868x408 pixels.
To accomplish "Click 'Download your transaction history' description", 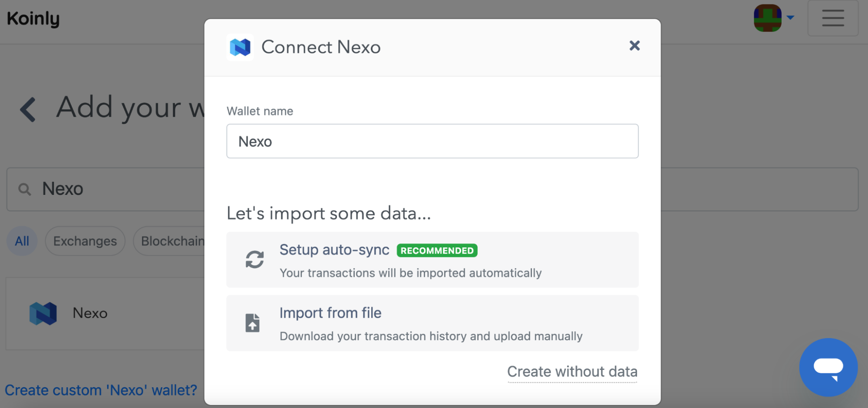I will [431, 336].
